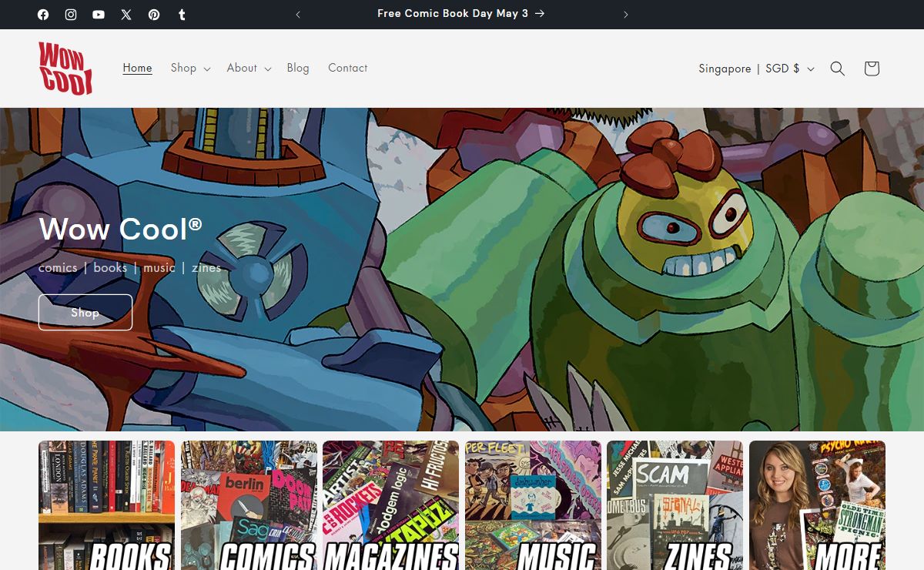
Task: Open the Contact page
Action: point(347,68)
